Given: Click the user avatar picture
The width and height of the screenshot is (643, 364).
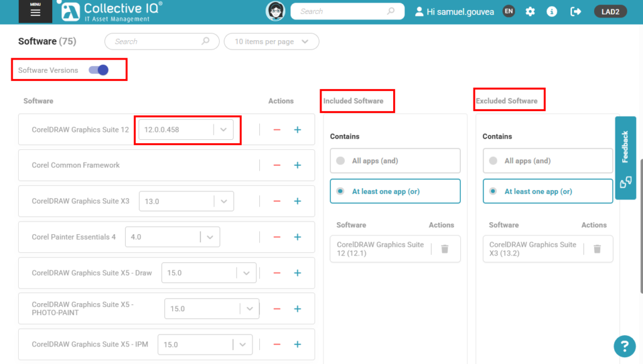Looking at the screenshot, I should tap(275, 11).
